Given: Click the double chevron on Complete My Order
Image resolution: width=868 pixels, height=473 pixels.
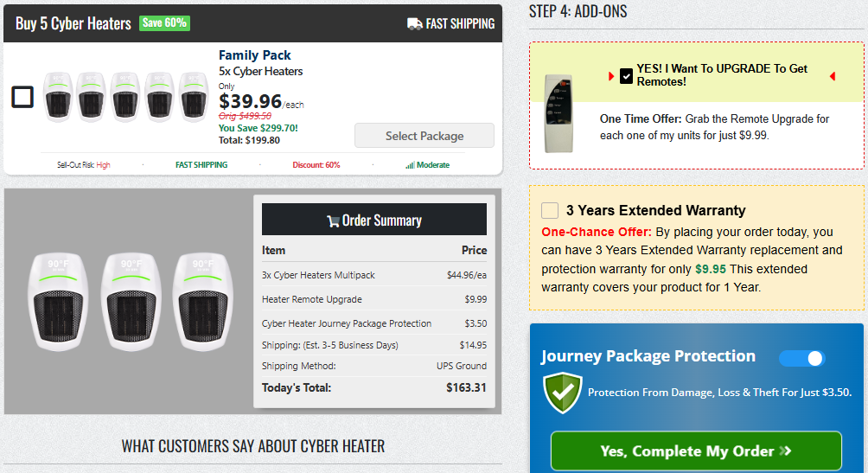Looking at the screenshot, I should pyautogui.click(x=785, y=451).
